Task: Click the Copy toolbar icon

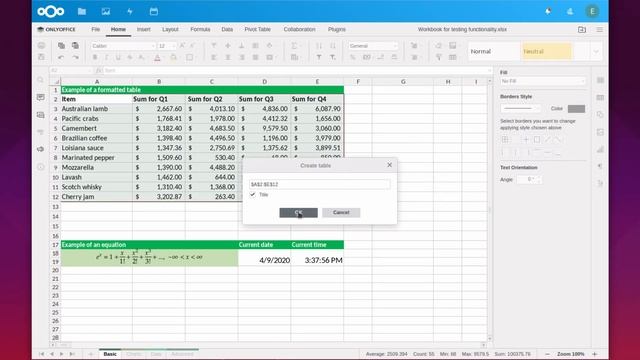Action: click(61, 46)
